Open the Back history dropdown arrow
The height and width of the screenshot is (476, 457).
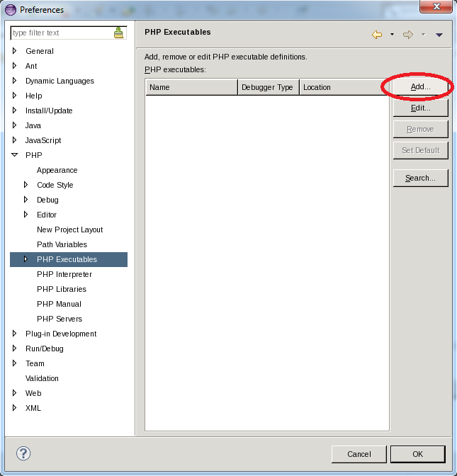tap(392, 35)
